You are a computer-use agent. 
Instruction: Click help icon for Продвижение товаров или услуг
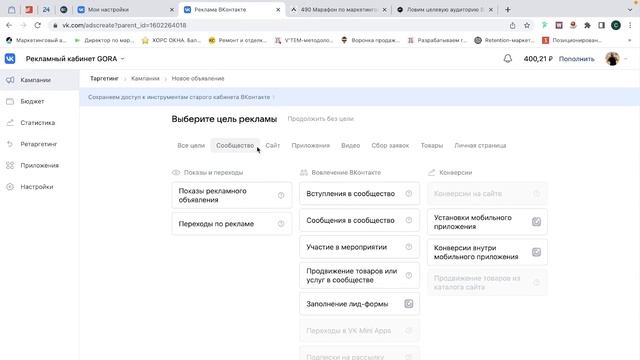point(409,276)
